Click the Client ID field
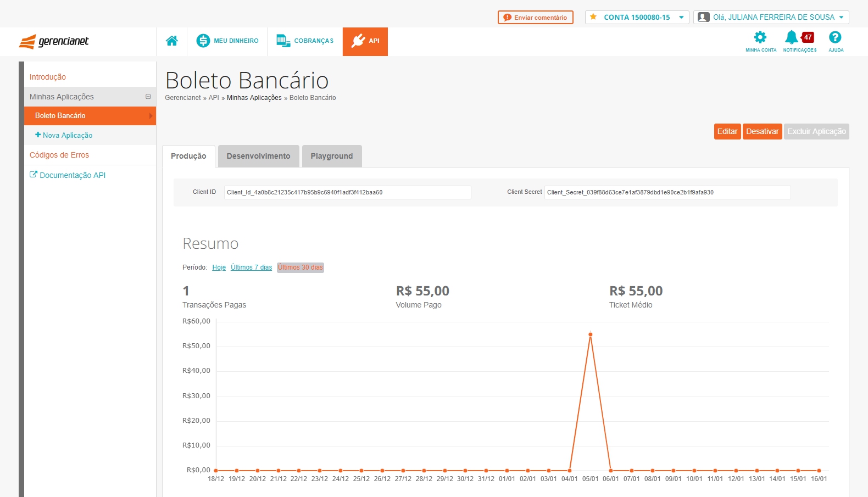 tap(347, 192)
